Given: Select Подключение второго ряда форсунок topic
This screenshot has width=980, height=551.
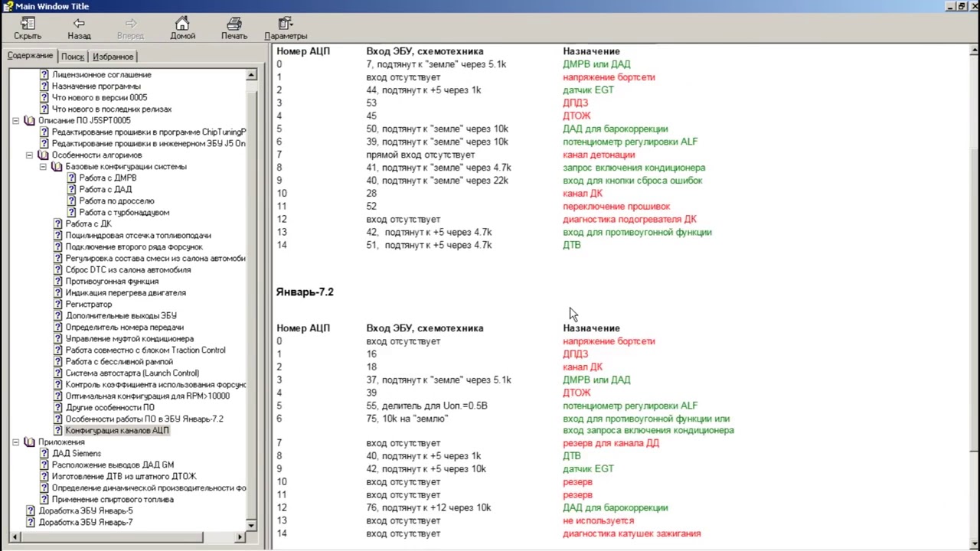Looking at the screenshot, I should pyautogui.click(x=134, y=247).
